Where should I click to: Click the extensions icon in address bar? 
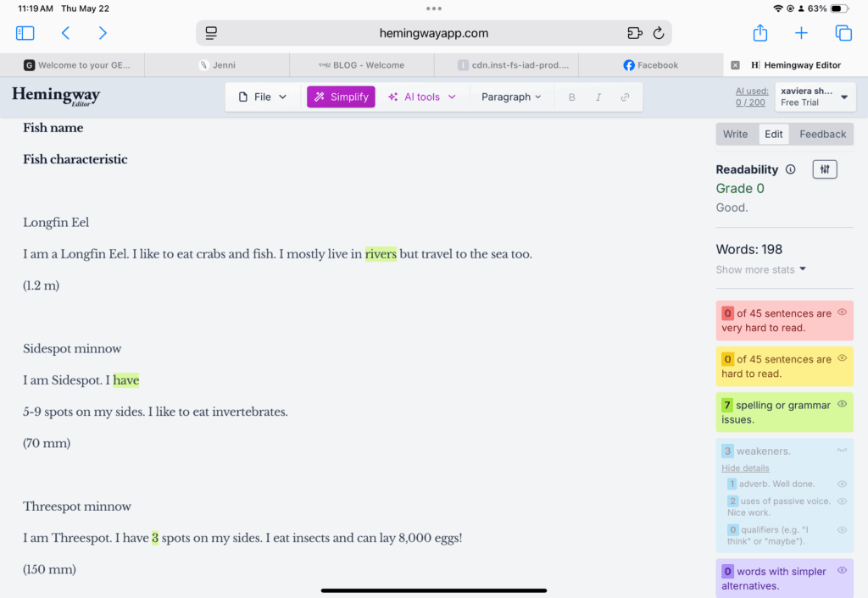tap(634, 33)
